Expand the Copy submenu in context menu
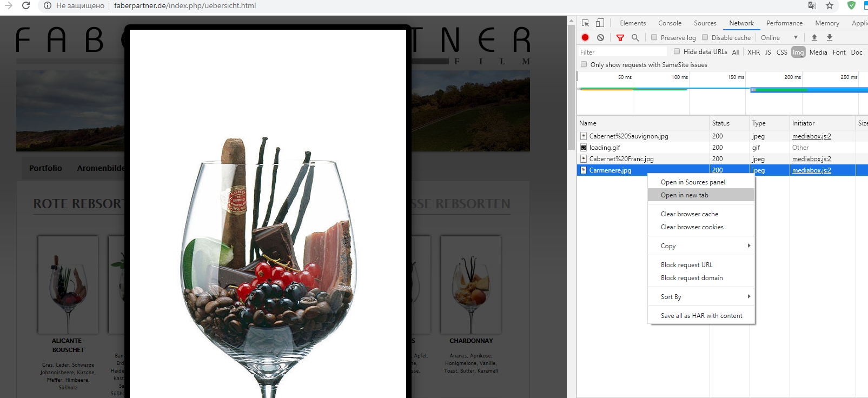868x398 pixels. [701, 246]
